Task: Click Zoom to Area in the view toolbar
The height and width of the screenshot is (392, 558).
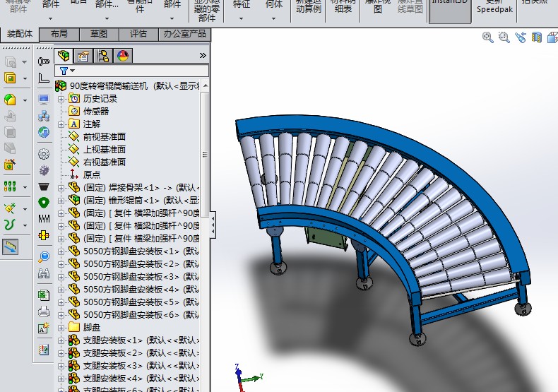Action: (x=504, y=37)
